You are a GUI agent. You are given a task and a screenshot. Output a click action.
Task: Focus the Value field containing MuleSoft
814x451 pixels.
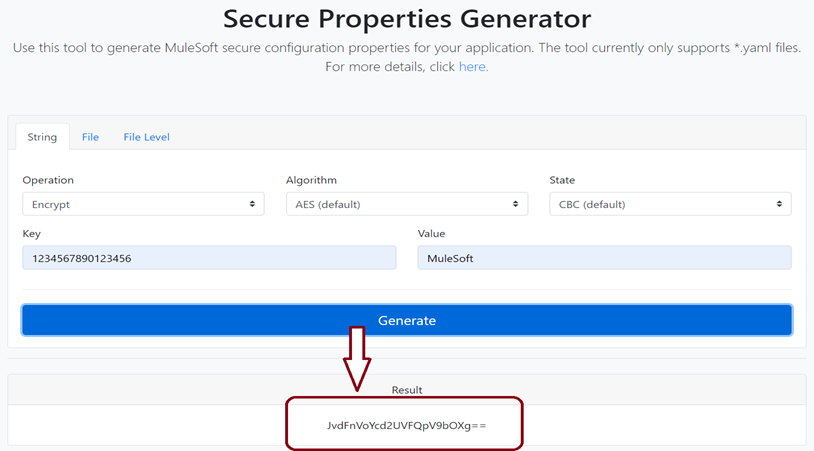pyautogui.click(x=604, y=258)
